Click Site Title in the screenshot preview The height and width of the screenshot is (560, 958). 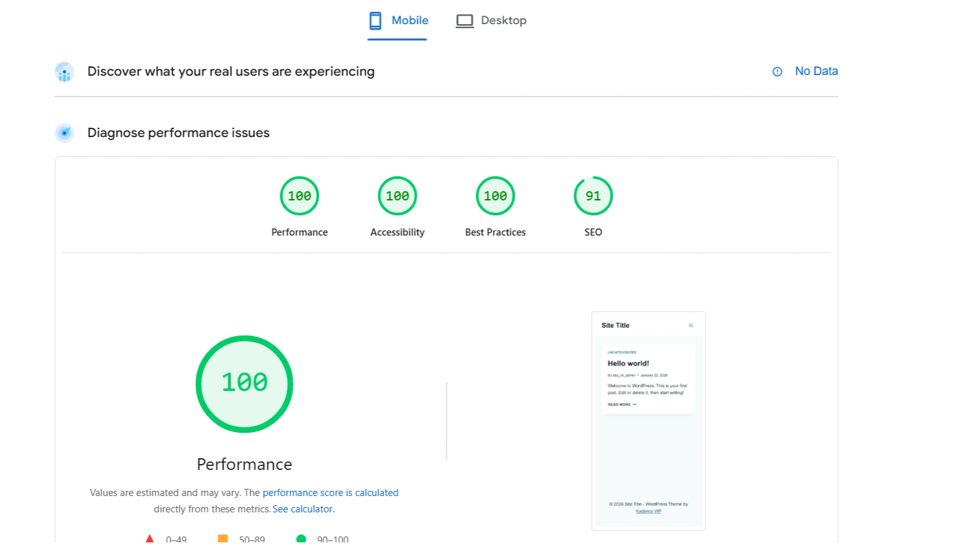pos(615,325)
